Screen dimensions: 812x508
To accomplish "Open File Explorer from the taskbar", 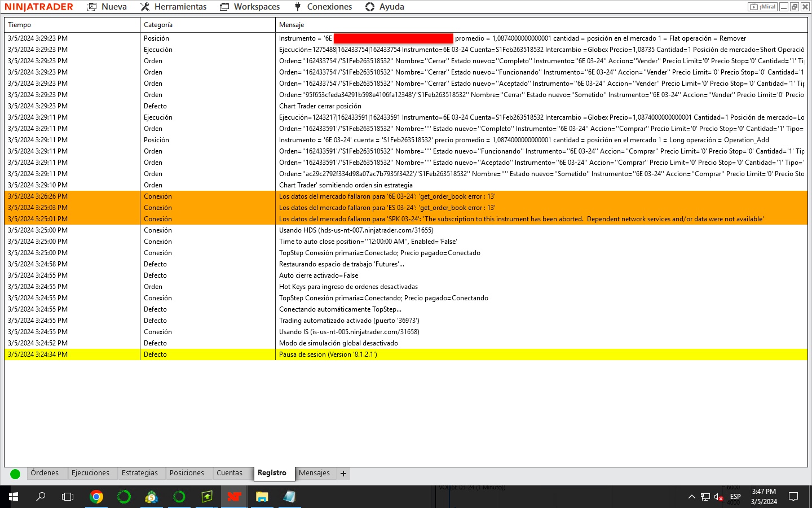I will point(262,497).
